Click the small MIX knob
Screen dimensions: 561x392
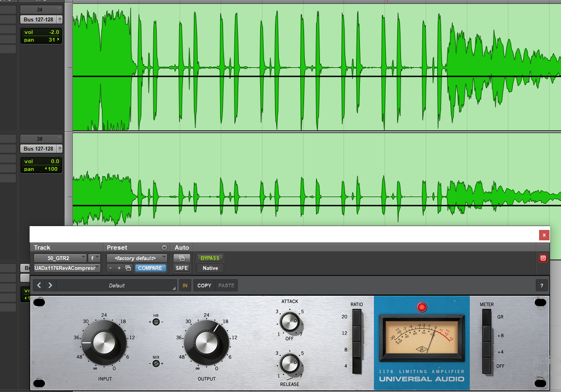click(x=156, y=364)
